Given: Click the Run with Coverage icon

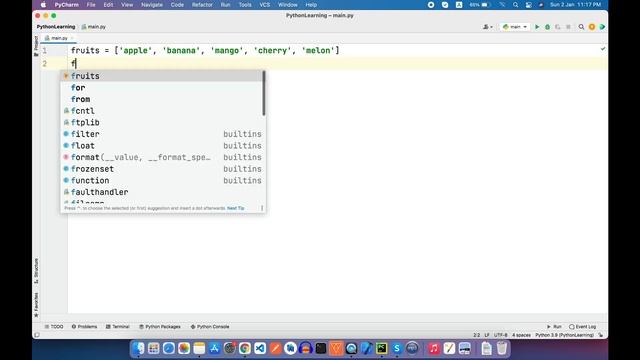Looking at the screenshot, I should [x=558, y=27].
